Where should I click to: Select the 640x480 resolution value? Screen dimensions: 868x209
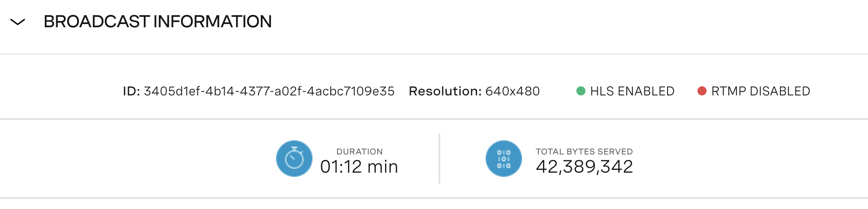[x=512, y=91]
